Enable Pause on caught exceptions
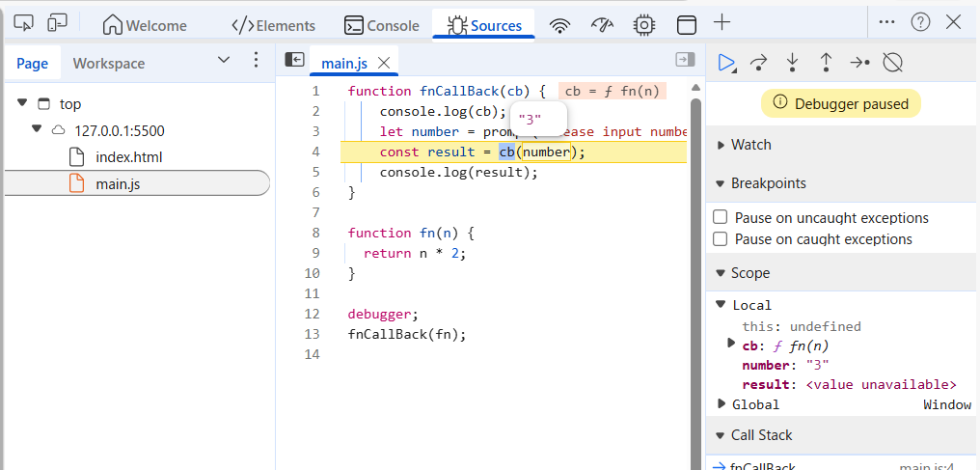Screen dimensions: 980x470 click(x=720, y=239)
